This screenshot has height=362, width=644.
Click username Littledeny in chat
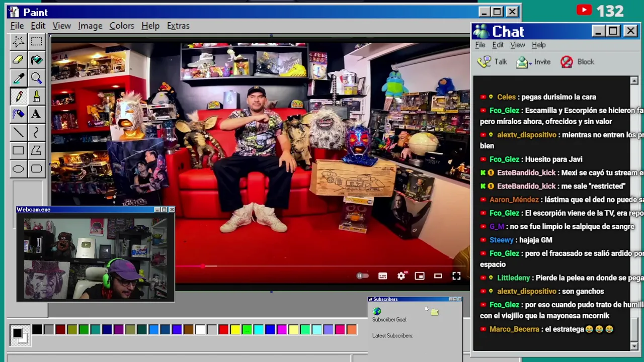513,278
